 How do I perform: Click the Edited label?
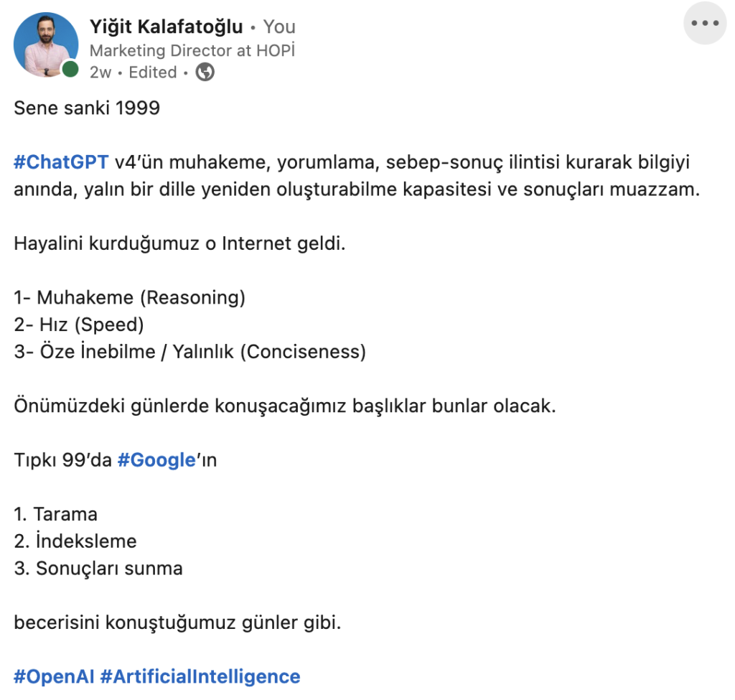pyautogui.click(x=153, y=73)
